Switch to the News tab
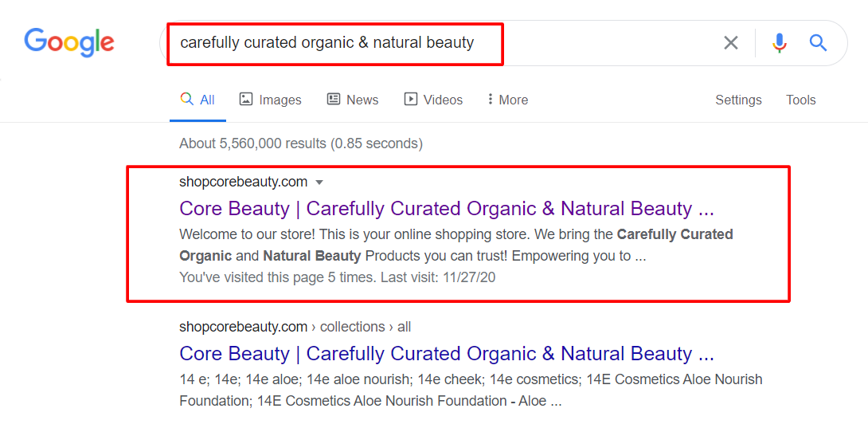Image resolution: width=868 pixels, height=428 pixels. click(353, 100)
